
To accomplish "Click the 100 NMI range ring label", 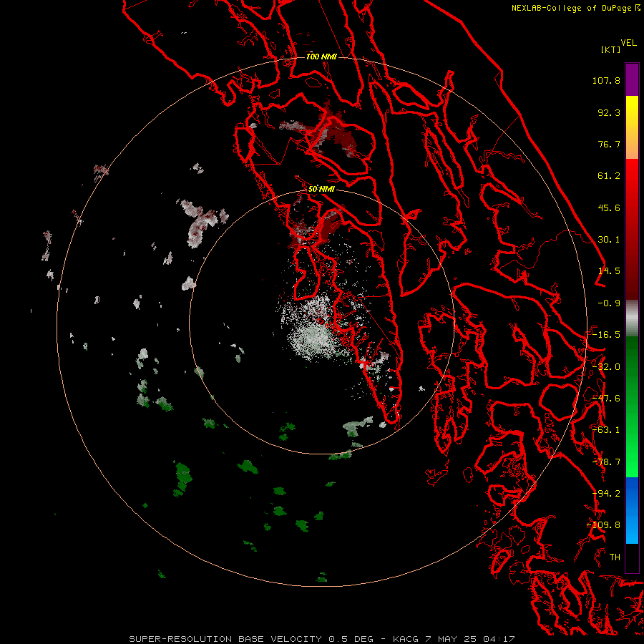I will click(321, 57).
